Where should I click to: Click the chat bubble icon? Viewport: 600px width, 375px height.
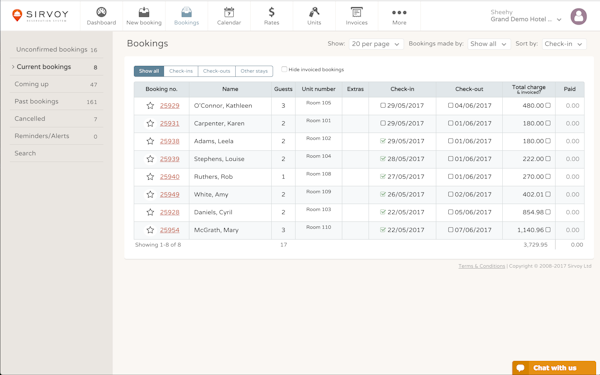tap(520, 368)
